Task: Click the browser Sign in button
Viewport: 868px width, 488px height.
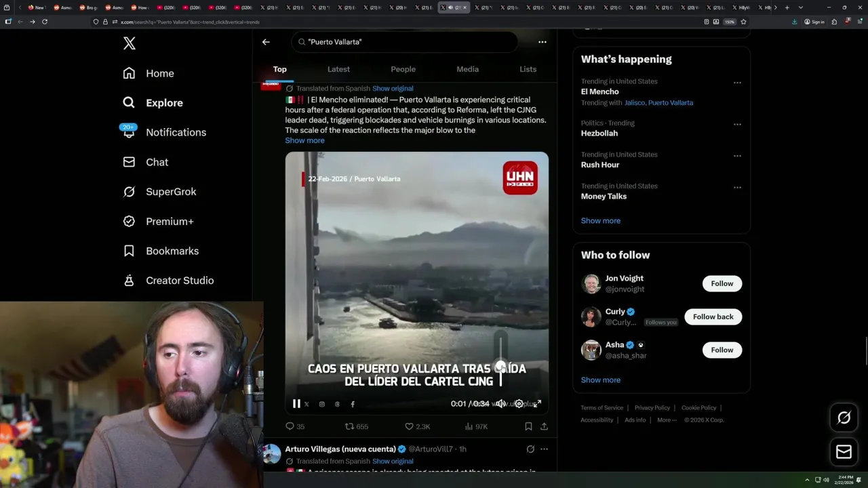Action: (x=814, y=22)
